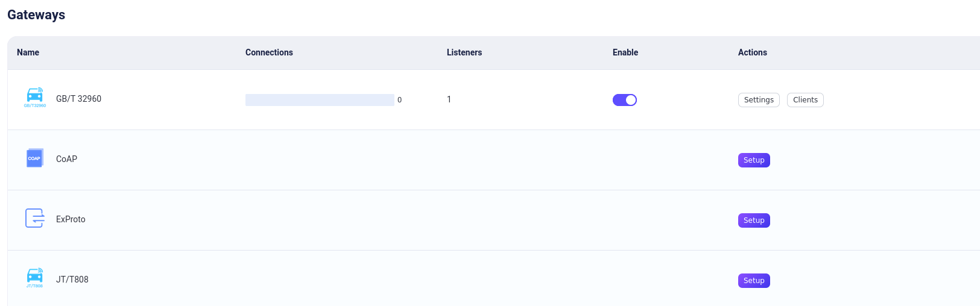This screenshot has height=306, width=980.
Task: Click the Actions column header
Action: point(753,52)
